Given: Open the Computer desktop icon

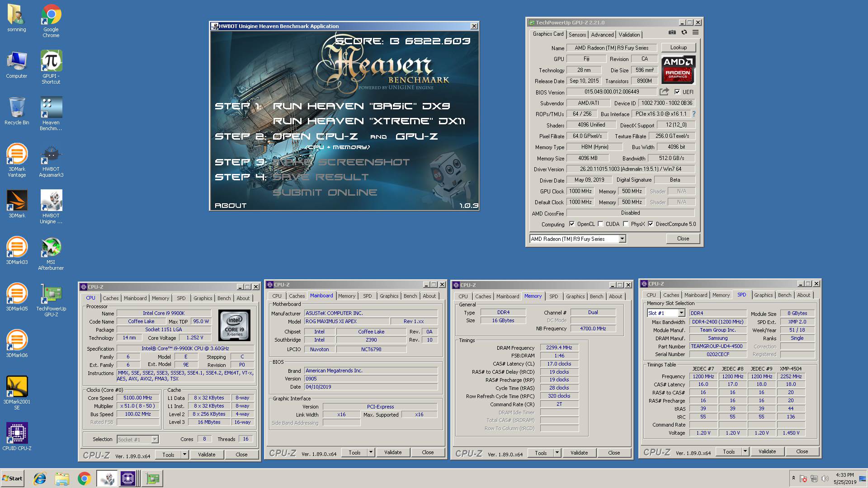Looking at the screenshot, I should click(17, 65).
